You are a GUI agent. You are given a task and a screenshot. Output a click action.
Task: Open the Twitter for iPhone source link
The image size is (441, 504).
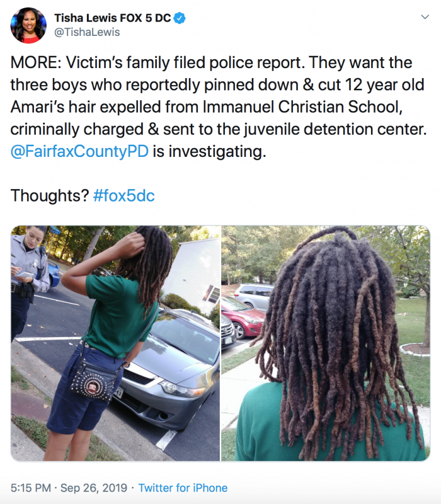point(183,488)
